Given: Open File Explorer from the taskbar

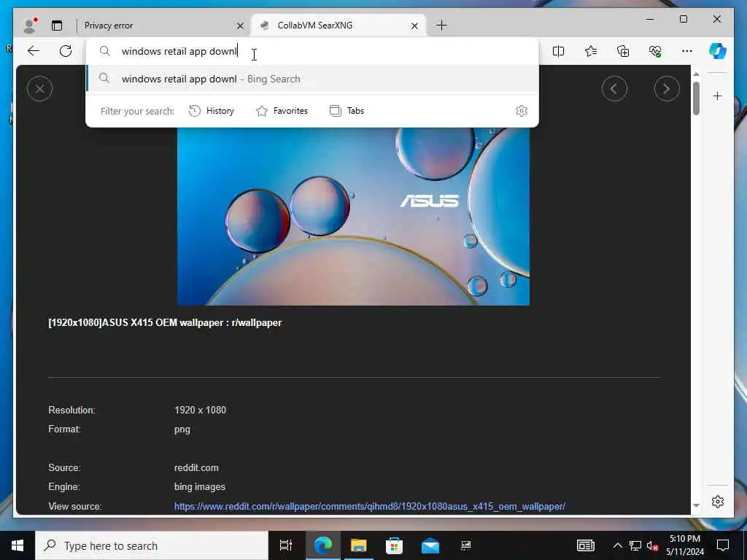Looking at the screenshot, I should pyautogui.click(x=358, y=545).
